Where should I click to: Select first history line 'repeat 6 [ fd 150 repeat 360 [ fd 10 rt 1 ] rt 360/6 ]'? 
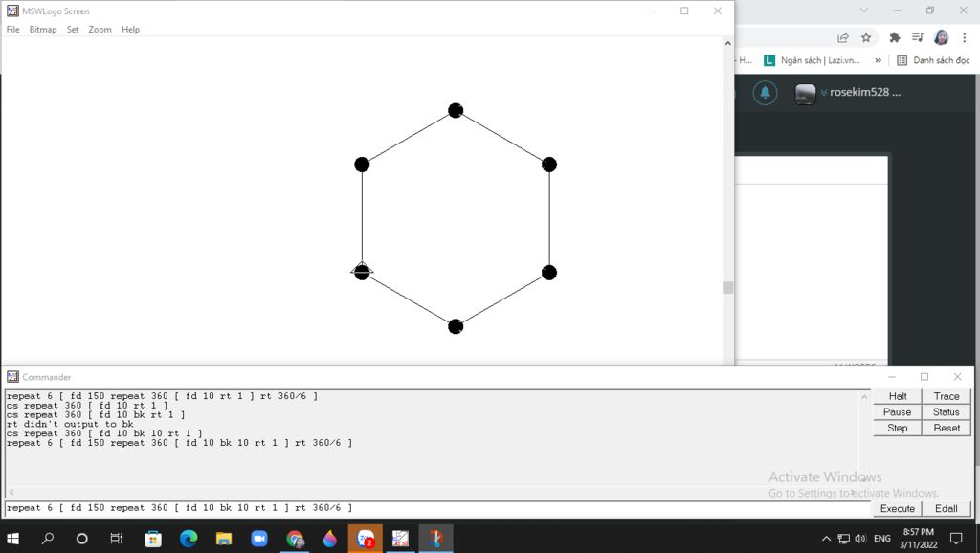pyautogui.click(x=162, y=396)
